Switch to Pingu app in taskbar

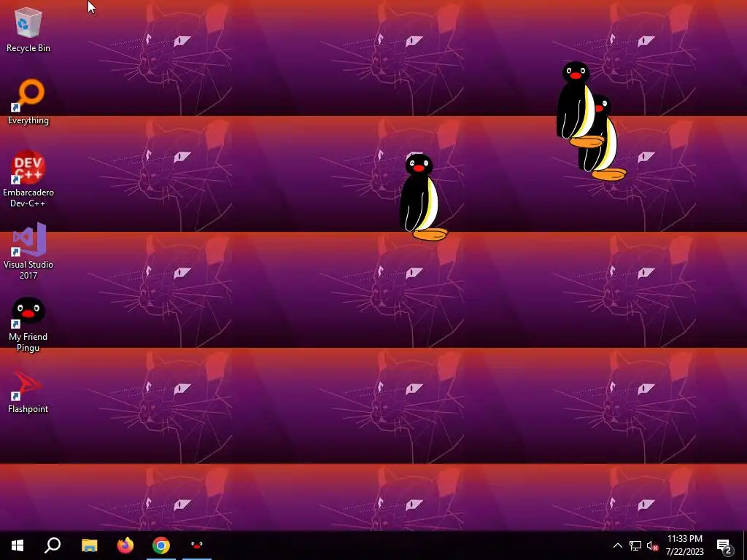(x=197, y=545)
